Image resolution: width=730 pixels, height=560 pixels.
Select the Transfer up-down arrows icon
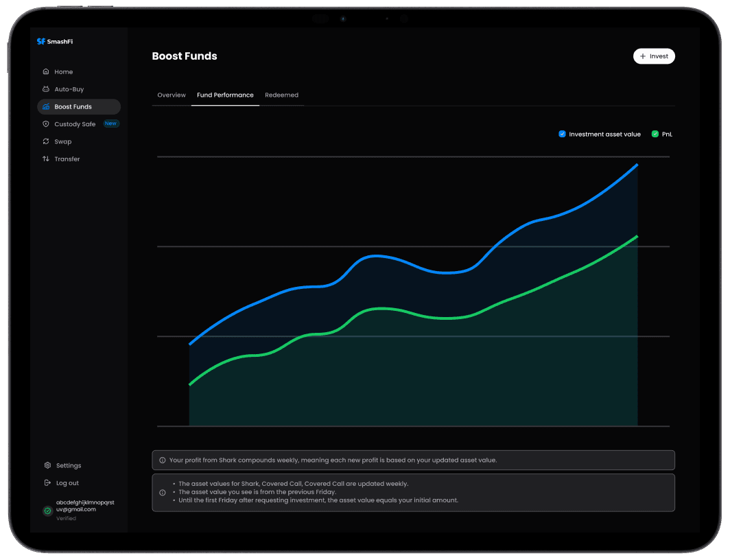click(45, 159)
